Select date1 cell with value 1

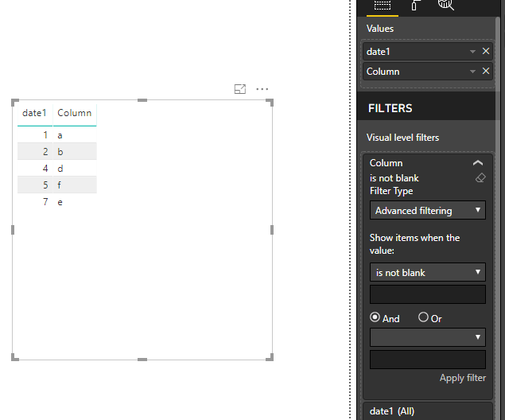[35, 135]
